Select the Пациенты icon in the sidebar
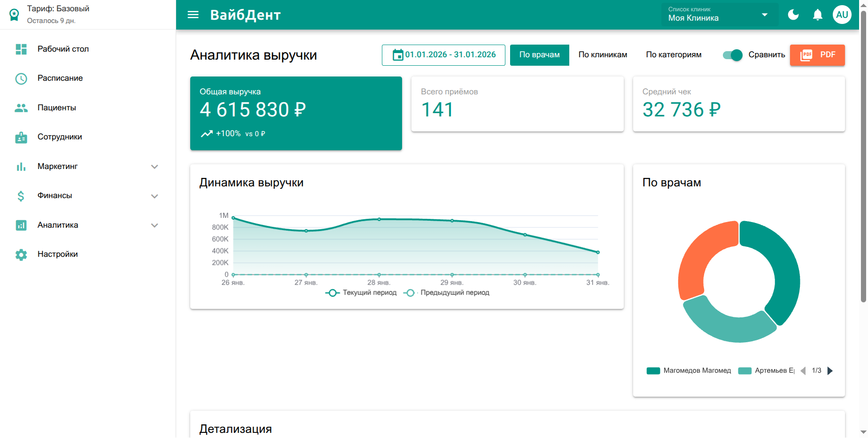This screenshot has height=438, width=868. [x=21, y=108]
